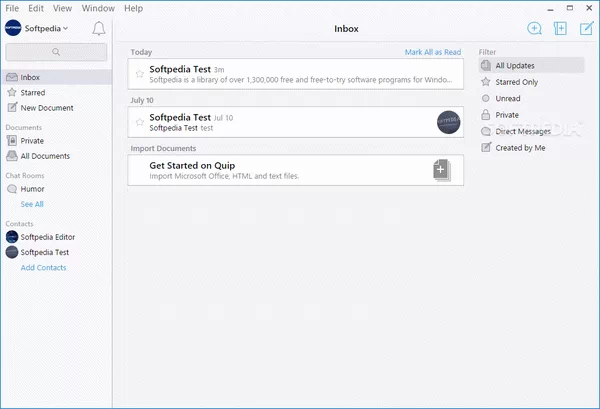Start a new chat from the top-right toolbar
This screenshot has height=409, width=600.
pos(534,29)
